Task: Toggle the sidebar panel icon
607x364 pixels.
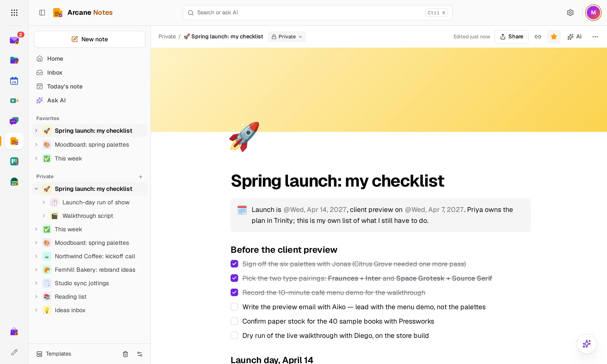Action: tap(42, 12)
